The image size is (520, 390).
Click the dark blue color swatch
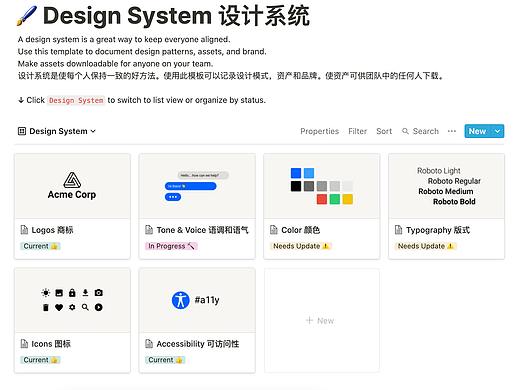click(296, 173)
